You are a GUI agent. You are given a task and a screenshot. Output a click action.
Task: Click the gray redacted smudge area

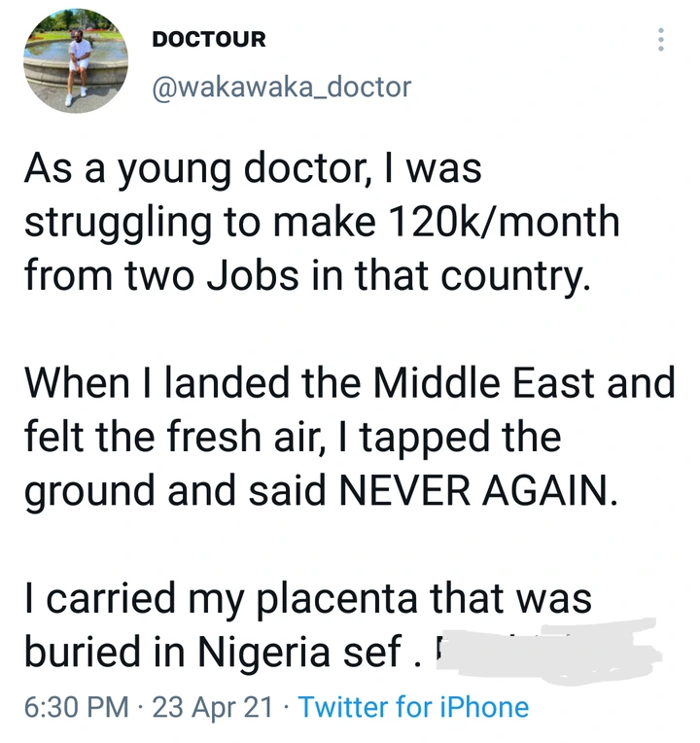point(547,652)
